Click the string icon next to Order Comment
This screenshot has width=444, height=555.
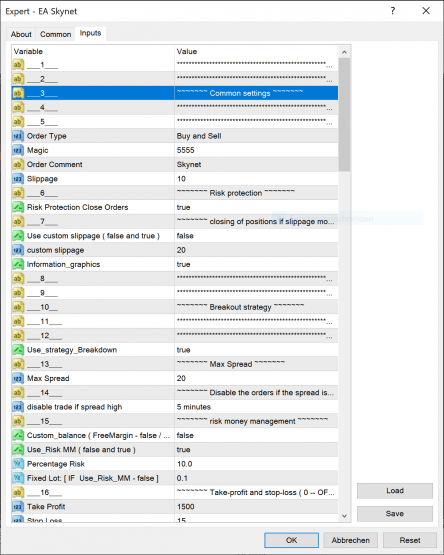18,165
